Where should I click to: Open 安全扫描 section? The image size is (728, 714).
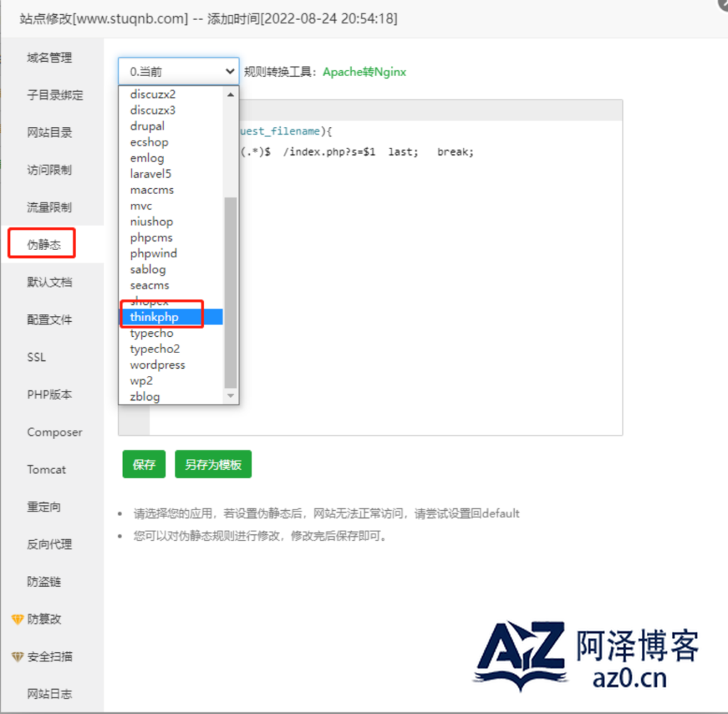[50, 657]
